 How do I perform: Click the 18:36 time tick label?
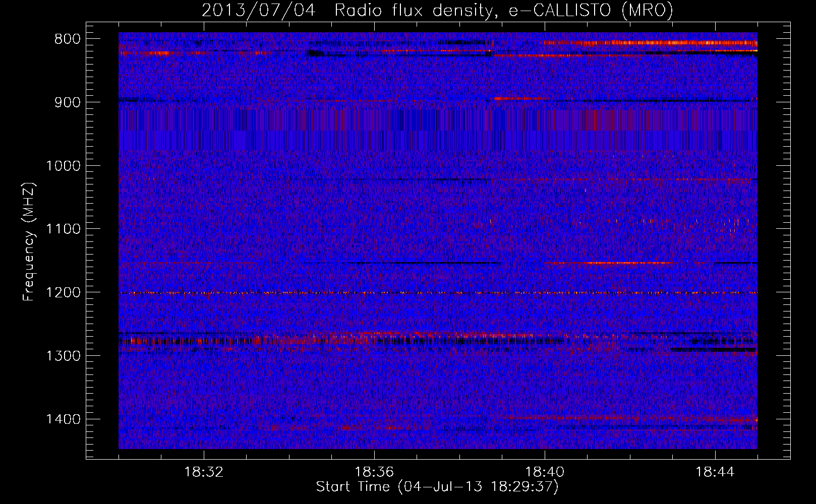[x=374, y=472]
